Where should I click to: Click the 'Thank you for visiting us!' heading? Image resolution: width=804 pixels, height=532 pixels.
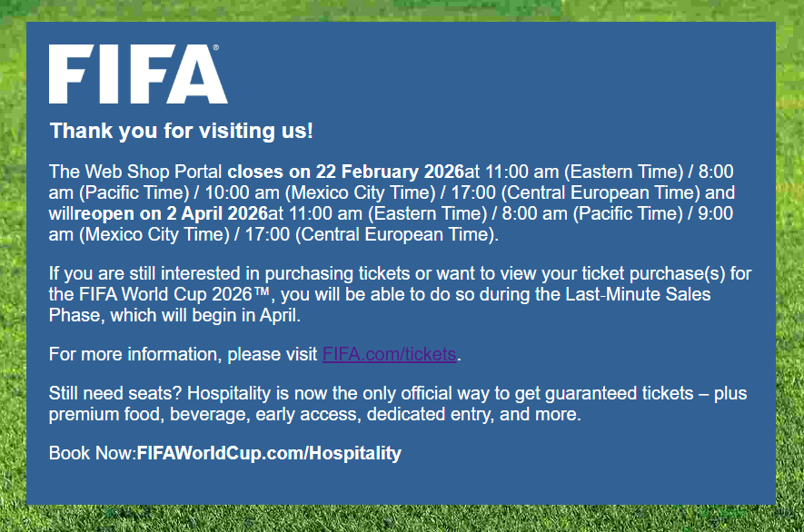pyautogui.click(x=182, y=131)
